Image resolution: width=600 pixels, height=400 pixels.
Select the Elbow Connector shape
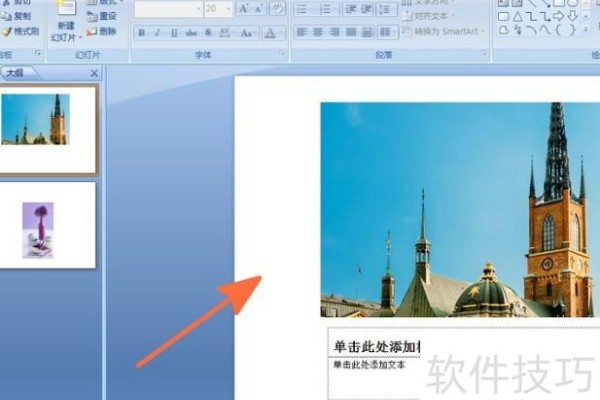(531, 16)
